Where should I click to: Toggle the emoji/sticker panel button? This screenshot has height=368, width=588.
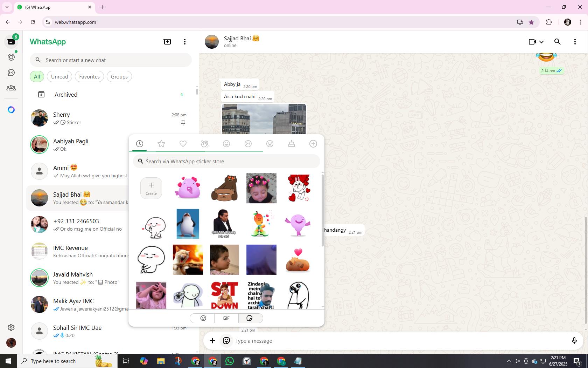[226, 341]
